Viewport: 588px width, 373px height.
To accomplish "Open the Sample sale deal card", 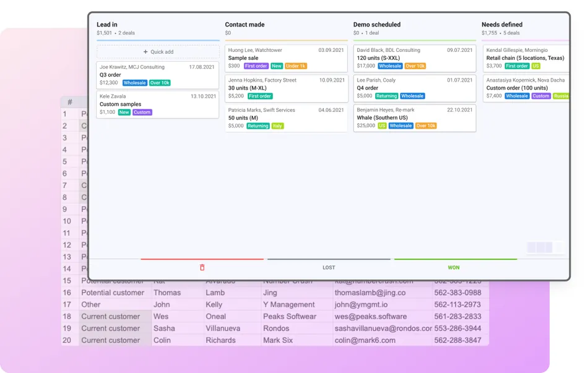I will click(286, 58).
